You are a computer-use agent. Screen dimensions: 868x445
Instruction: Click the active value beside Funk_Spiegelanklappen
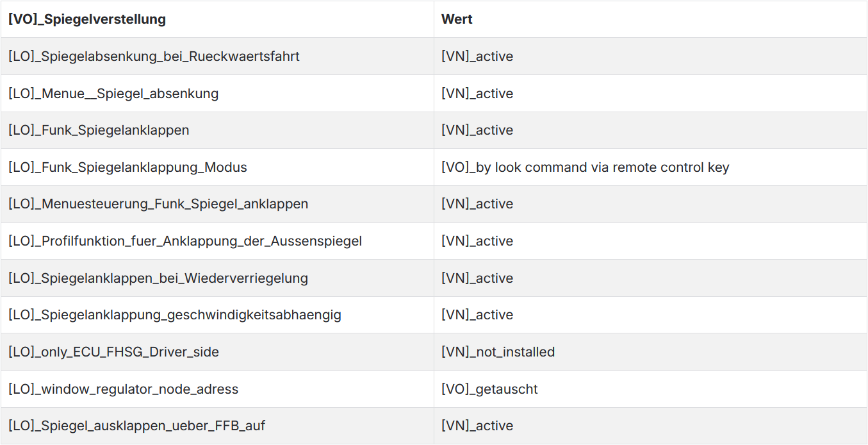(477, 130)
